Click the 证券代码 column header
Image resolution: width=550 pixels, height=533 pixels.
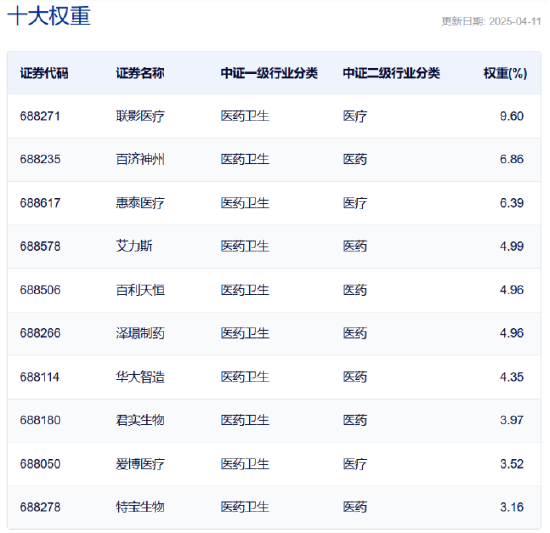coord(44,73)
